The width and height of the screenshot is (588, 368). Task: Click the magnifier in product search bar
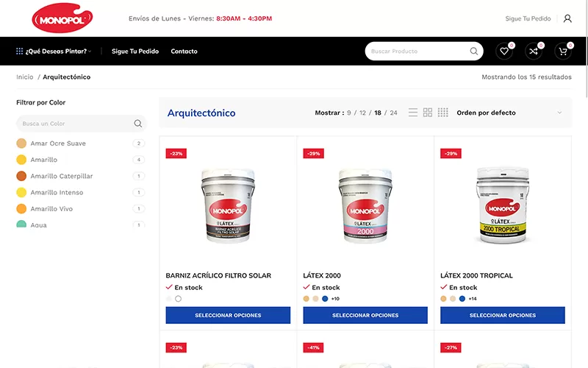tap(474, 51)
